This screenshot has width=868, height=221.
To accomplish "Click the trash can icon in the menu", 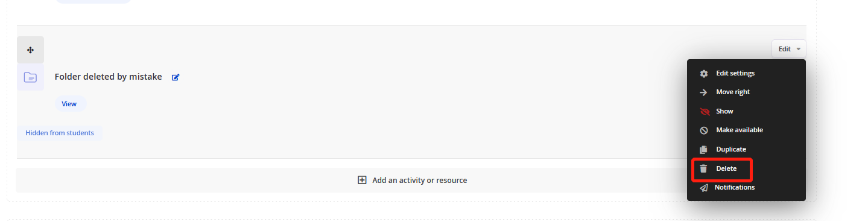I will 703,168.
